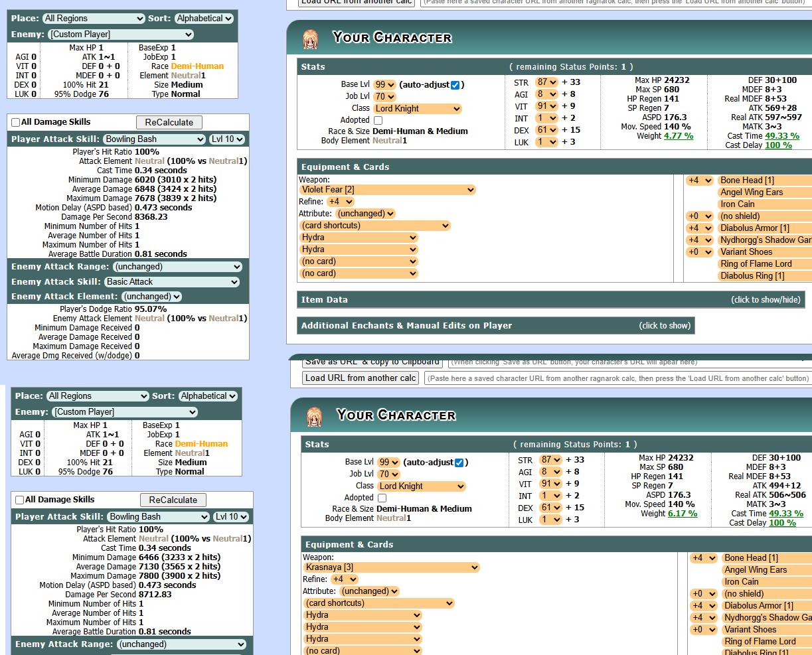The height and width of the screenshot is (655, 812).
Task: Click ReCalculate button in the lower calculator
Action: point(173,500)
